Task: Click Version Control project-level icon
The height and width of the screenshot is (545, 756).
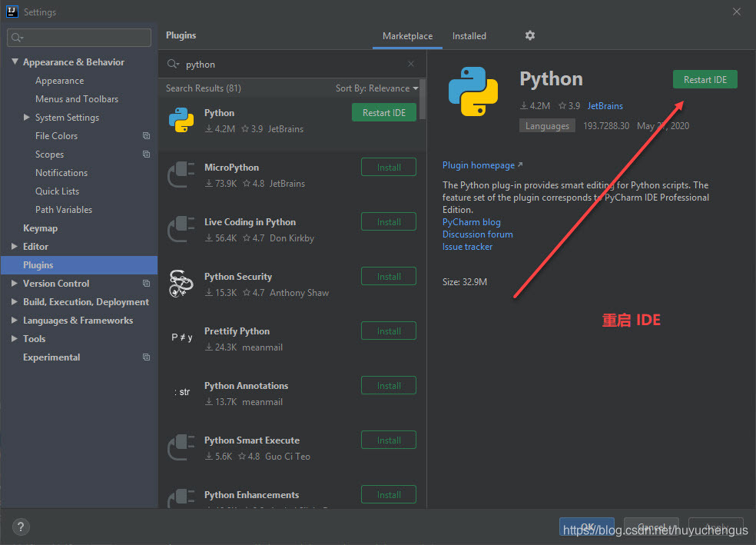Action: click(x=146, y=284)
